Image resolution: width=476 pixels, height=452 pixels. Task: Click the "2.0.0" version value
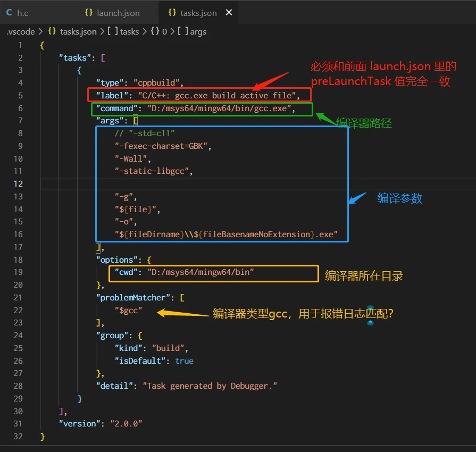point(126,423)
